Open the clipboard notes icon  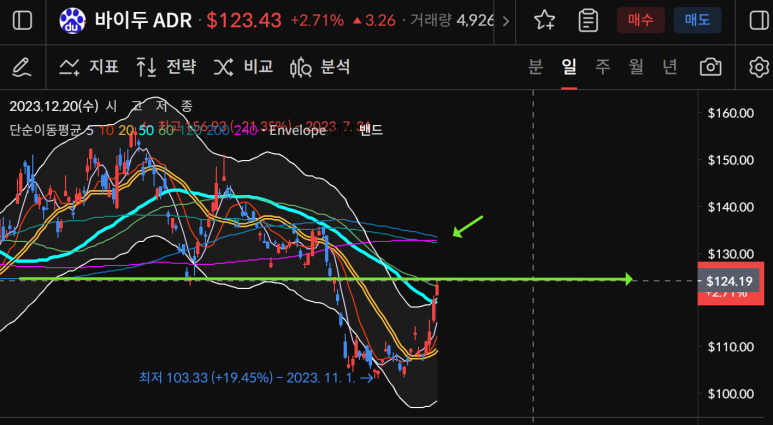(x=588, y=21)
